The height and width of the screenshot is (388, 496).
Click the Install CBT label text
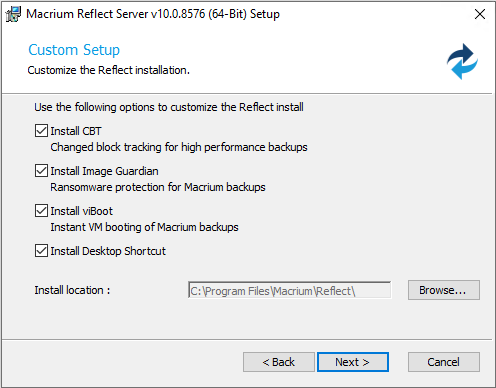pos(76,131)
